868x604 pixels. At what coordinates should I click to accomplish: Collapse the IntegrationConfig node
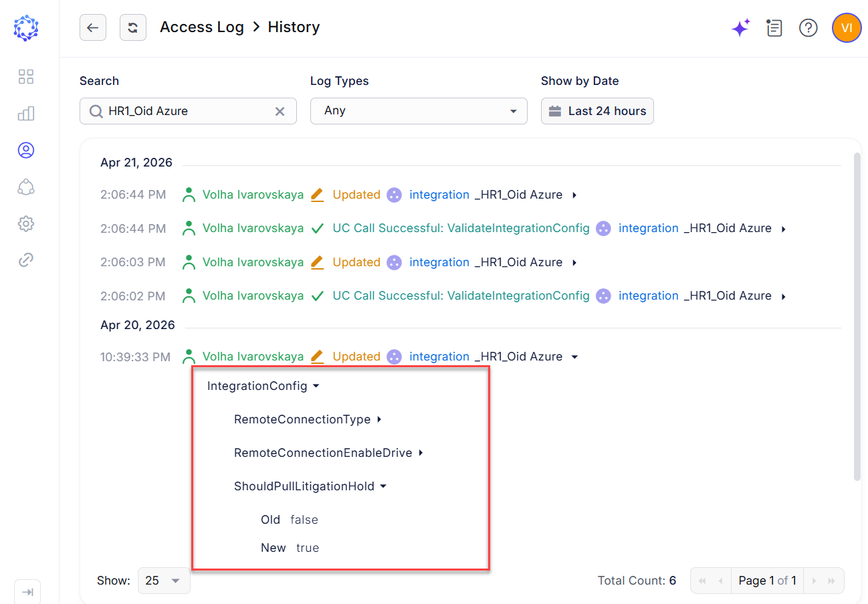click(x=316, y=386)
